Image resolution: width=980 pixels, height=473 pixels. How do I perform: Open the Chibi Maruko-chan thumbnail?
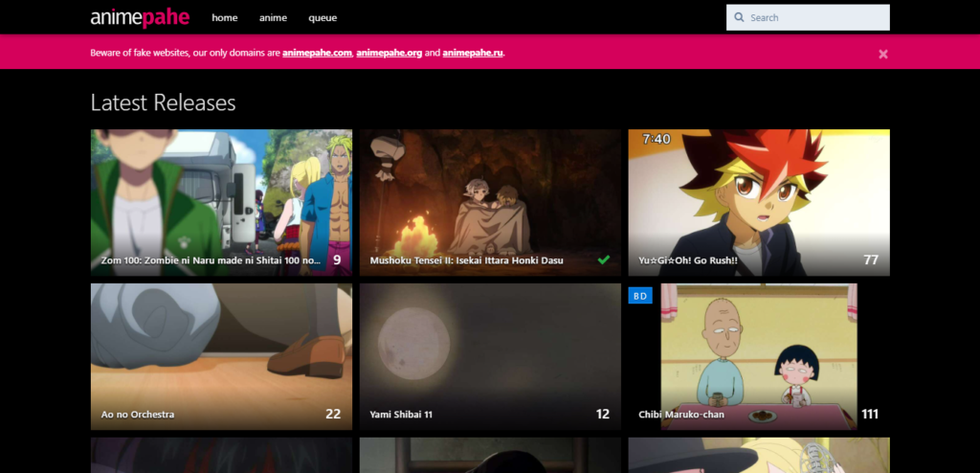(x=759, y=356)
